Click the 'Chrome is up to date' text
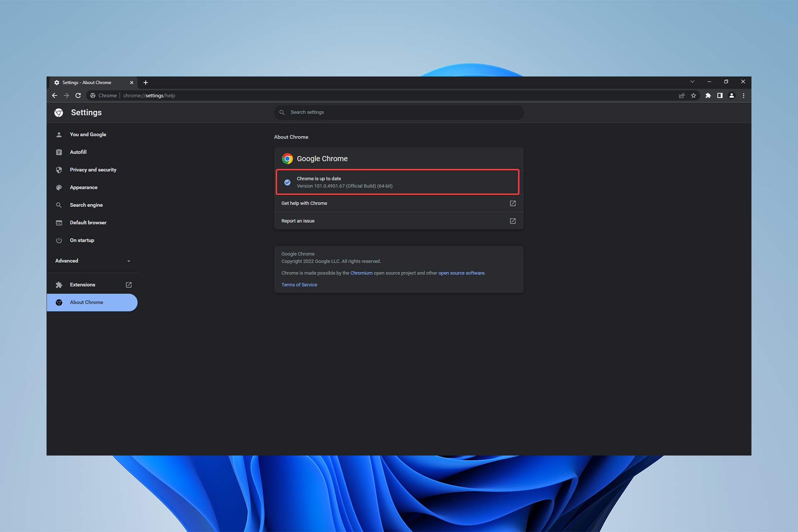 tap(319, 179)
